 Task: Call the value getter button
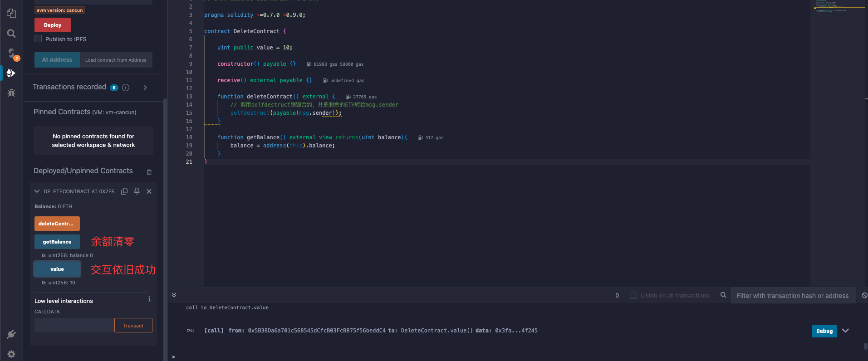click(57, 269)
